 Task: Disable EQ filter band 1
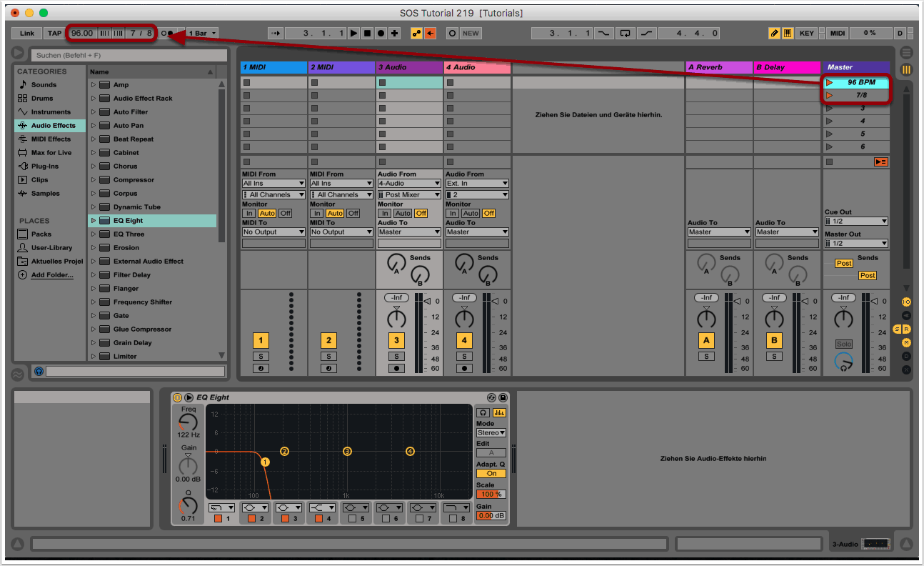click(x=218, y=519)
